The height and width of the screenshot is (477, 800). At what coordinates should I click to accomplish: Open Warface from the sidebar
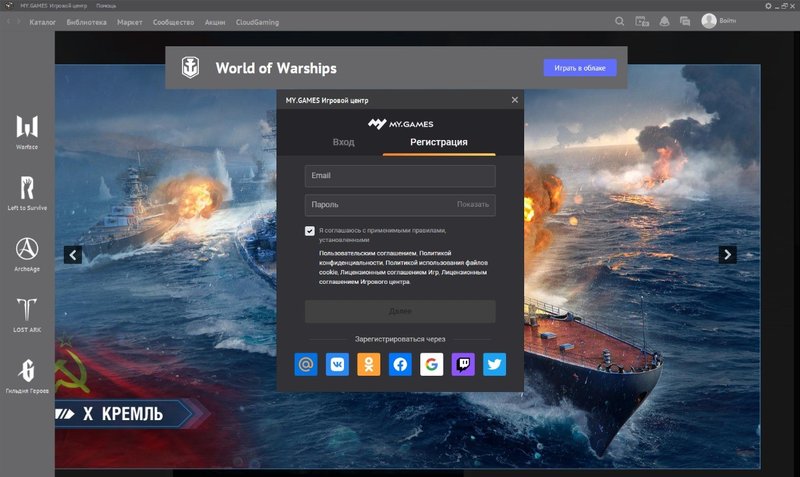(x=27, y=132)
